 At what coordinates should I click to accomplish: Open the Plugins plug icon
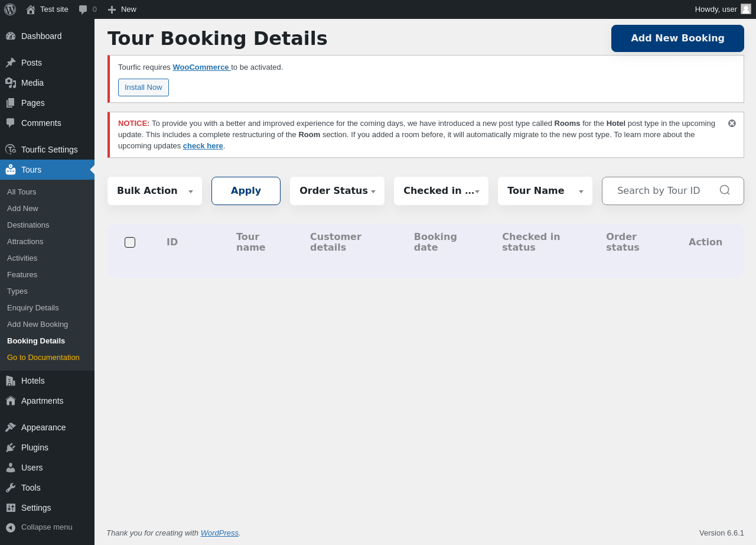[11, 447]
